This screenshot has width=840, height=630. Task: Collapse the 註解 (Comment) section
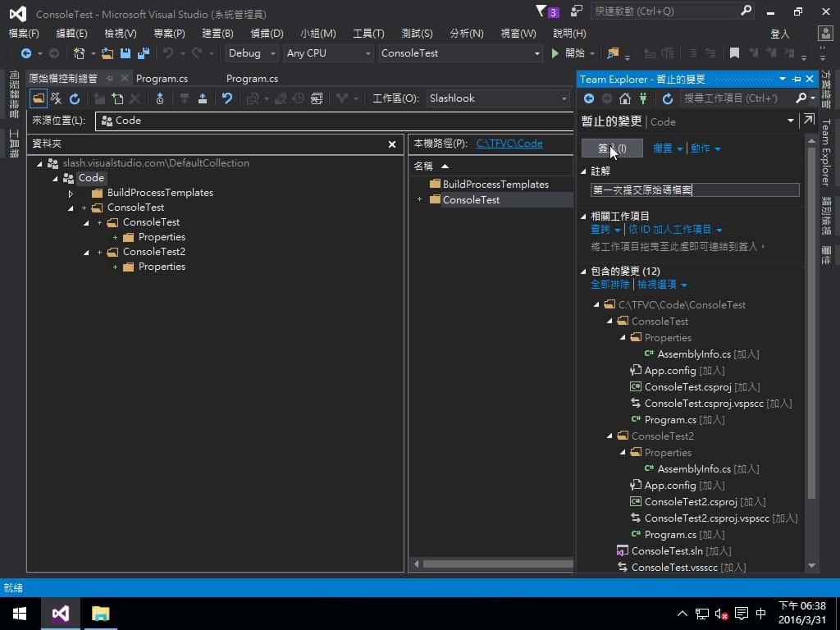click(583, 171)
